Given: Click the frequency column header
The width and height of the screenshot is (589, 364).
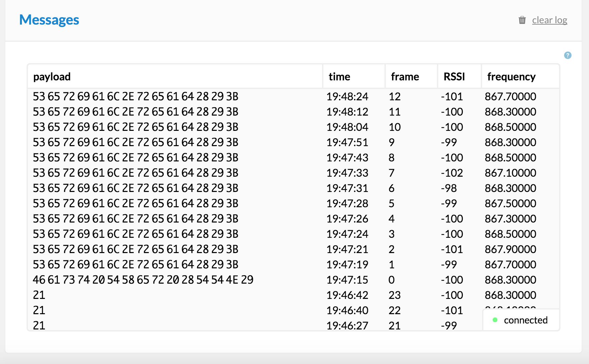Looking at the screenshot, I should pyautogui.click(x=511, y=77).
